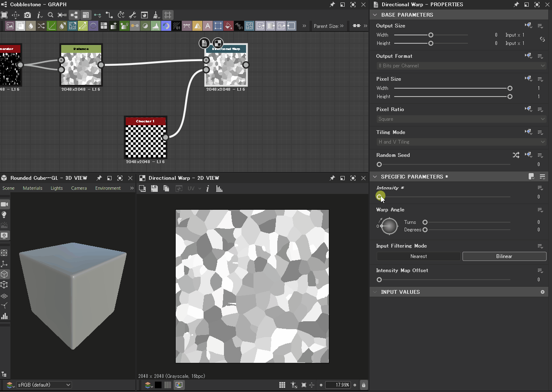The width and height of the screenshot is (552, 392).
Task: Toggle the zoom lock in 2D view
Action: [363, 385]
